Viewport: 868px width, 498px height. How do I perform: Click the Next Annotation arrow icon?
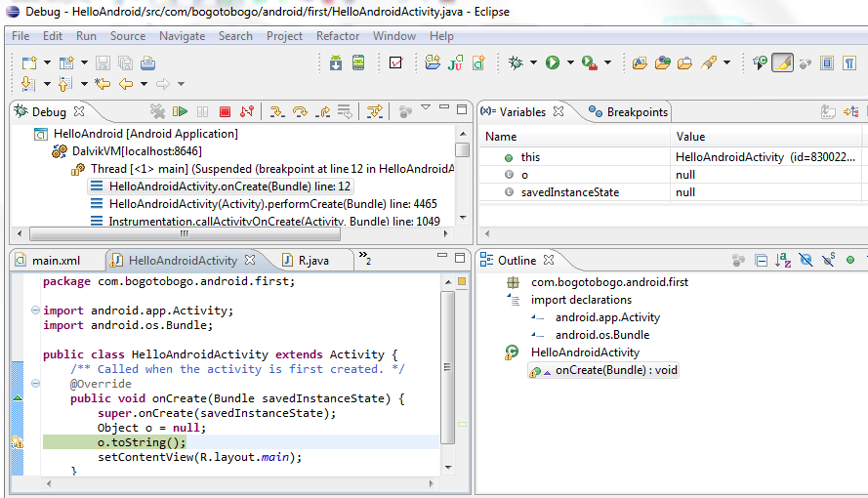tap(28, 84)
